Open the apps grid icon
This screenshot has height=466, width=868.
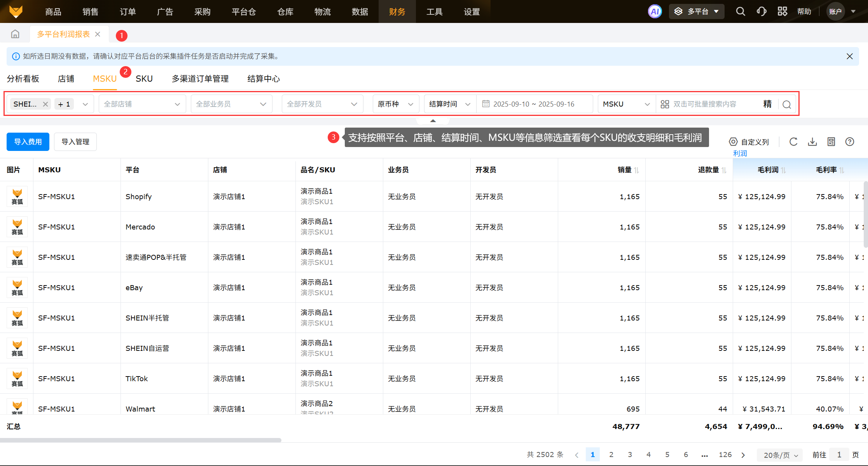click(x=782, y=11)
